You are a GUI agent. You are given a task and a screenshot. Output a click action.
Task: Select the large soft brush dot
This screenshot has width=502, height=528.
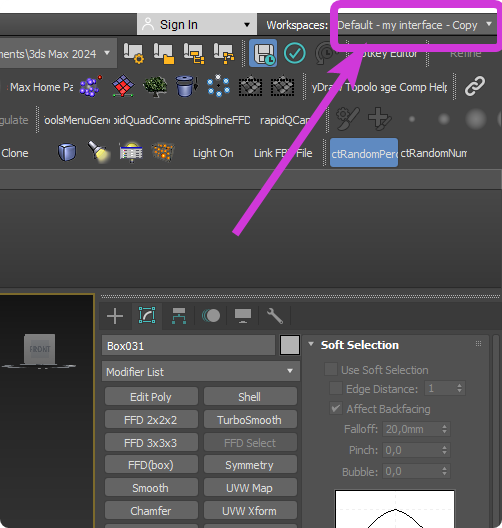476,119
